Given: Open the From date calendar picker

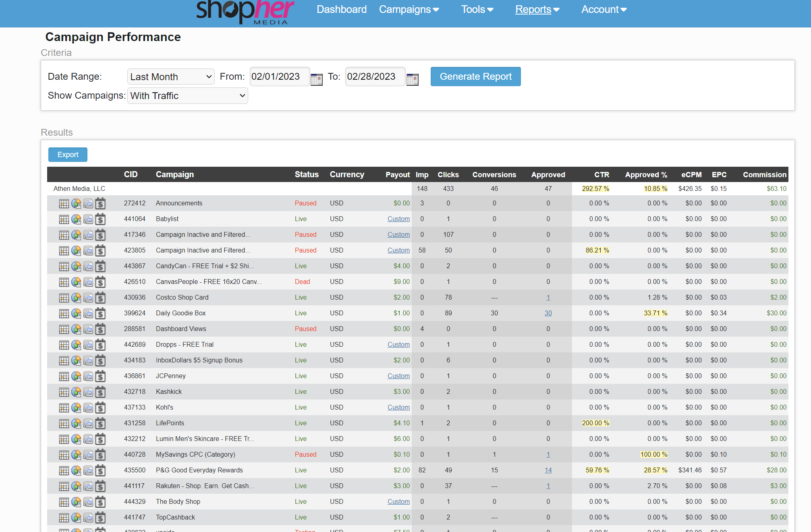Looking at the screenshot, I should 317,79.
